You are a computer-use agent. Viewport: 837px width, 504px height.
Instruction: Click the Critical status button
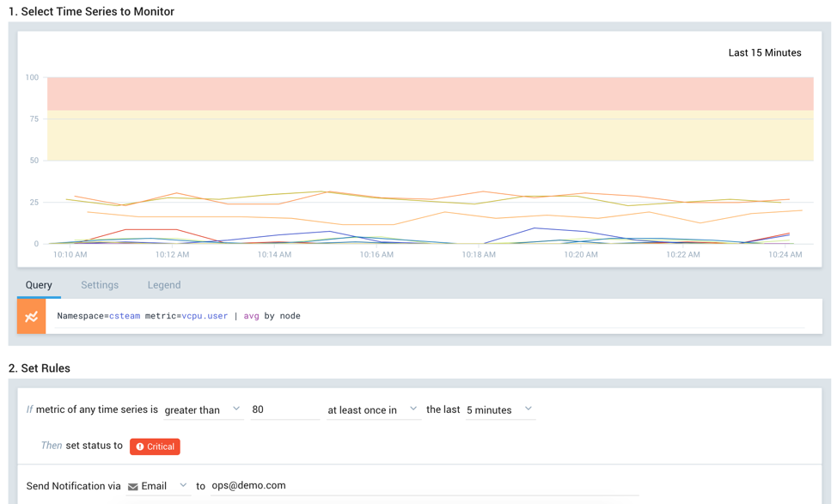155,446
